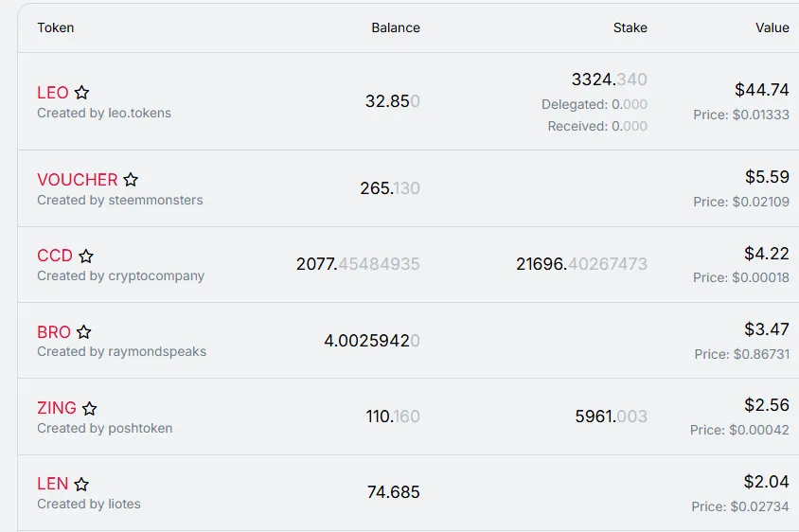The width and height of the screenshot is (799, 532).
Task: Select CCD value $4.22
Action: click(x=767, y=254)
